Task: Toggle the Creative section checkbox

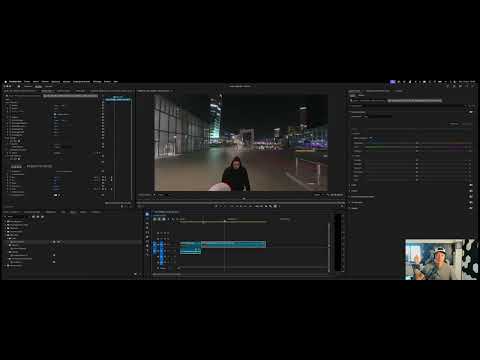Action: point(471,185)
